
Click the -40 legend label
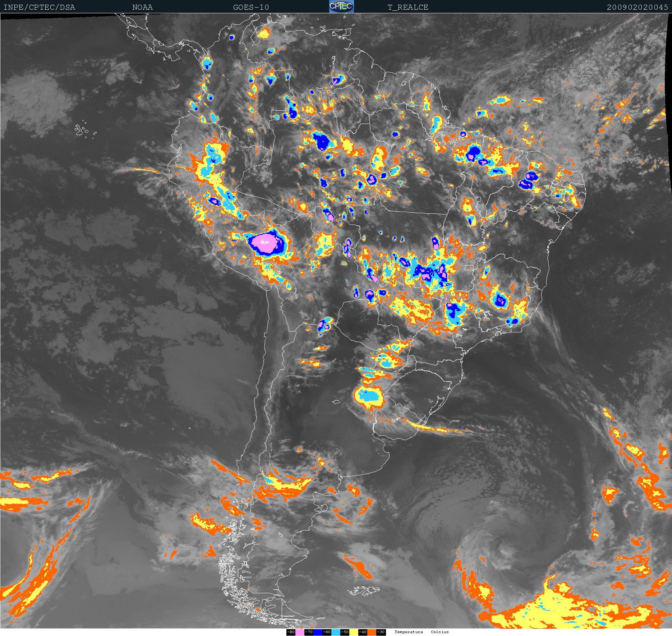tap(363, 632)
